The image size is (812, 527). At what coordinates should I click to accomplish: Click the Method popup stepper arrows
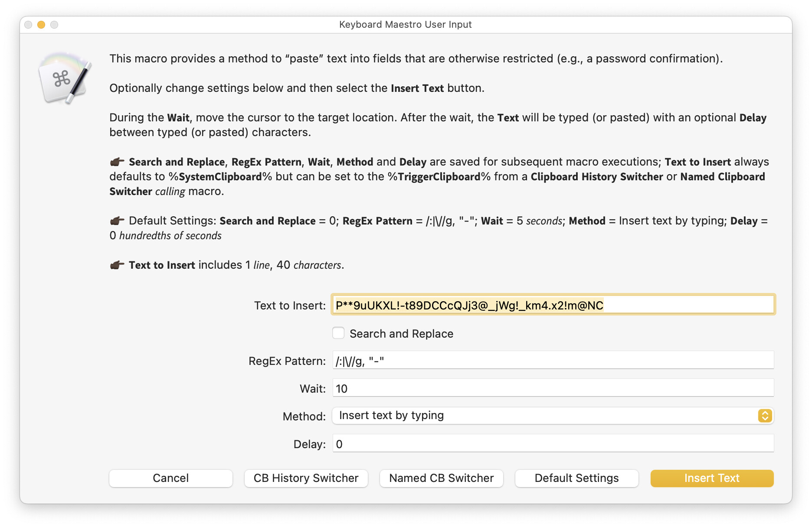pyautogui.click(x=765, y=416)
